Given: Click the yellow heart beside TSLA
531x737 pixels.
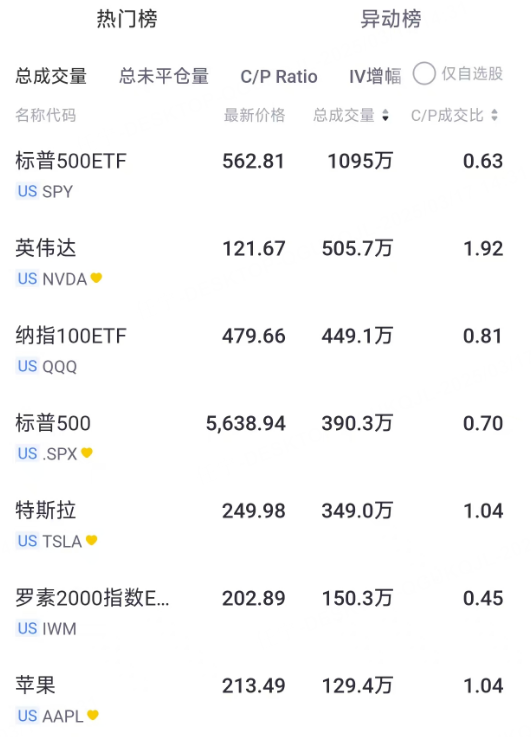Looking at the screenshot, I should (92, 540).
